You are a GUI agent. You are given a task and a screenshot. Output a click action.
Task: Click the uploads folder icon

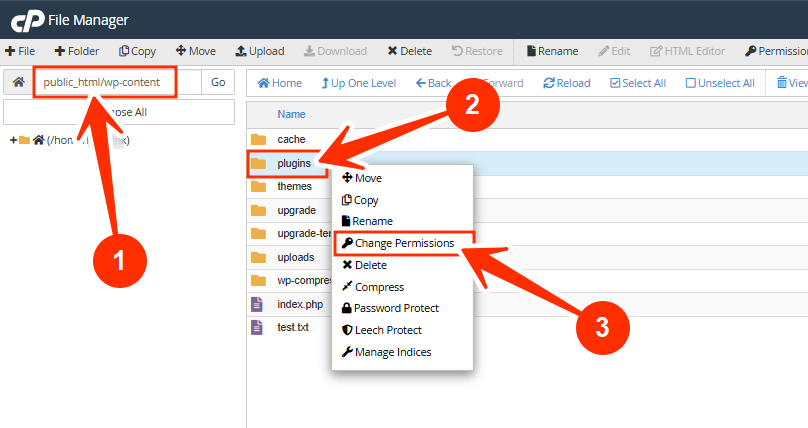(258, 257)
